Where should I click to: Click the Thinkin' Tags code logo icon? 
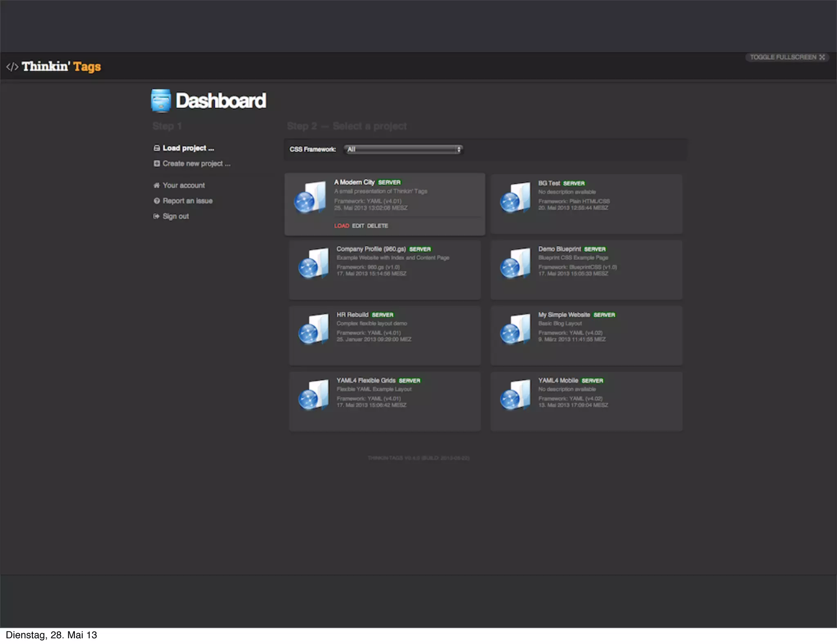point(12,67)
